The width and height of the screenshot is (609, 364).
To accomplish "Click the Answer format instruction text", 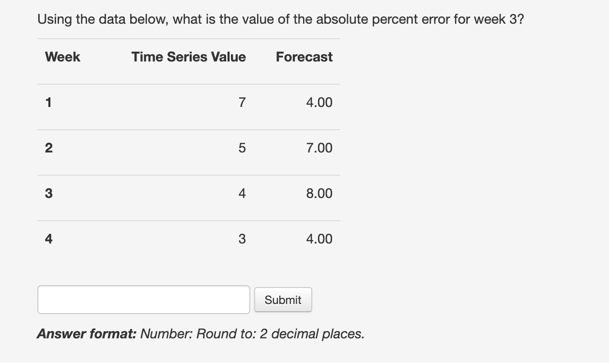I will click(200, 334).
